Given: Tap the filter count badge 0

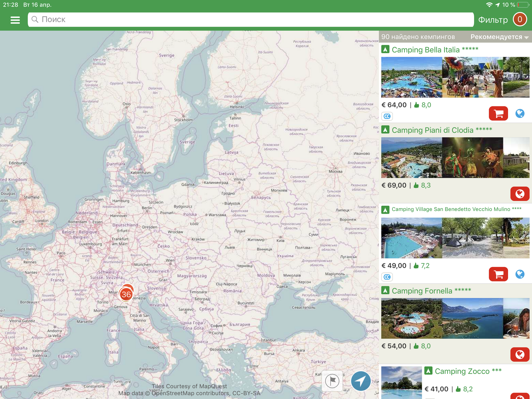Looking at the screenshot, I should pos(520,20).
